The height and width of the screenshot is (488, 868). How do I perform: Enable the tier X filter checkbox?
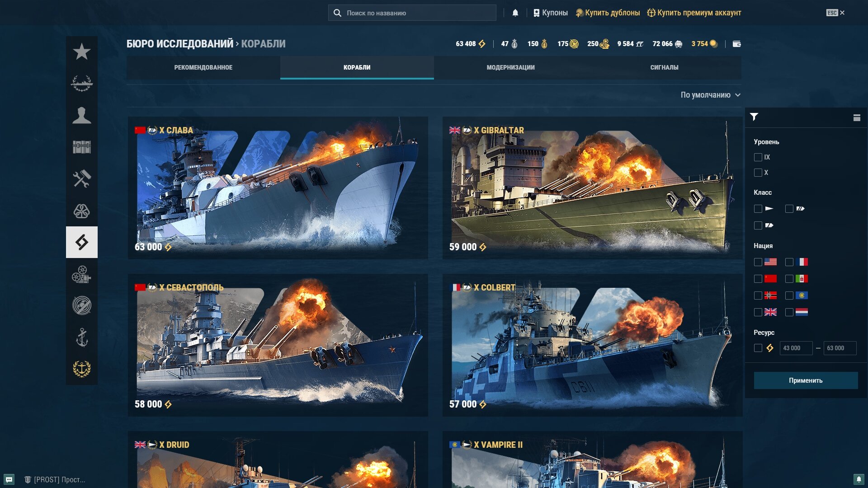coord(758,173)
